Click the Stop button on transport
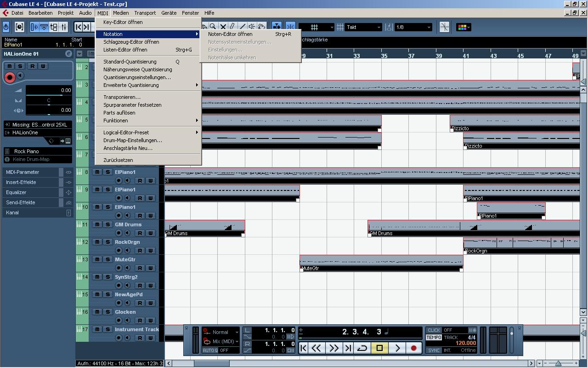This screenshot has width=588, height=368. point(379,348)
